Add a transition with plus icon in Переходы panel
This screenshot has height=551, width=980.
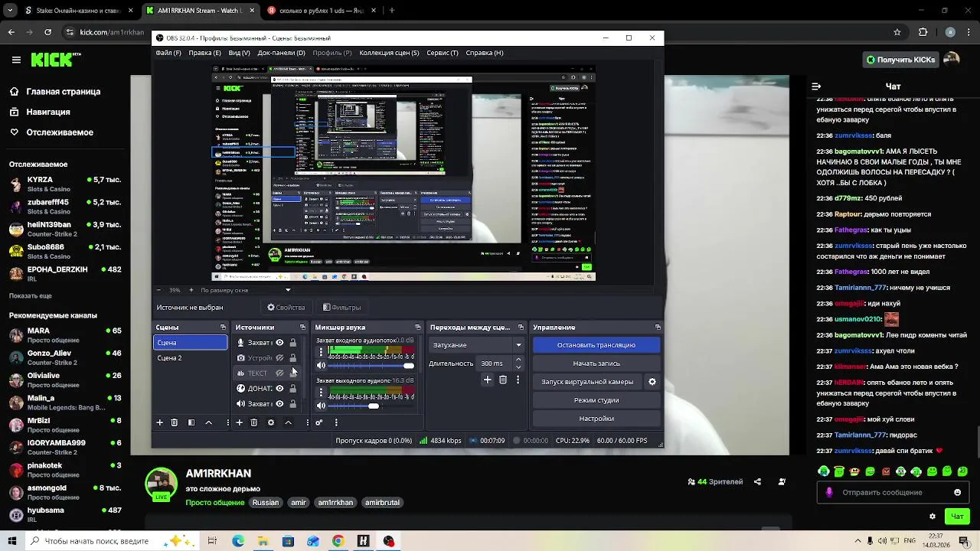click(487, 380)
